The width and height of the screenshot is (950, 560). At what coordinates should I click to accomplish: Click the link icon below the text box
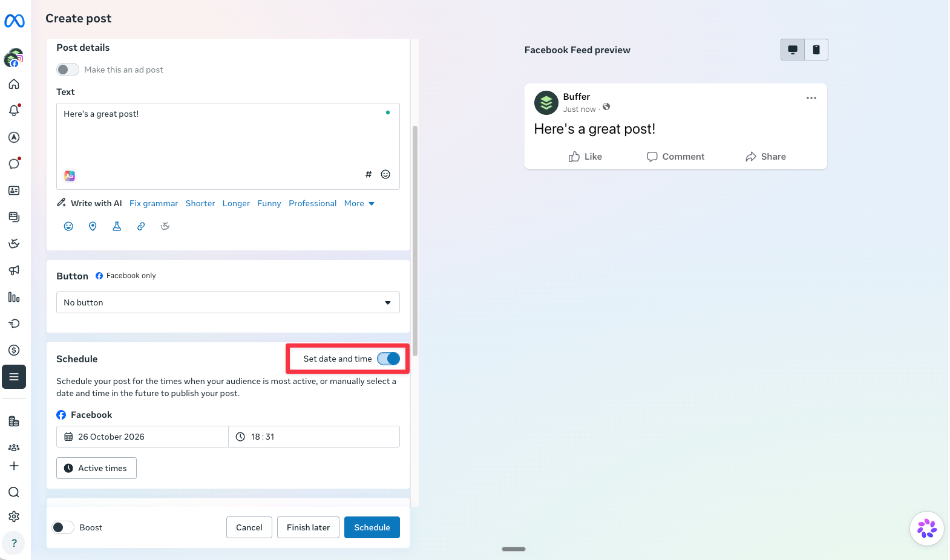pos(141,226)
